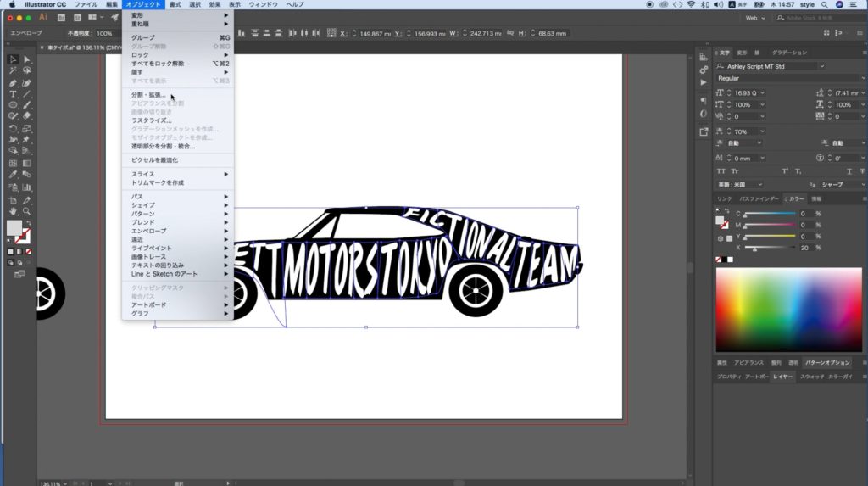This screenshot has height=486, width=868.
Task: Select the Selection tool arrow
Action: [x=13, y=59]
